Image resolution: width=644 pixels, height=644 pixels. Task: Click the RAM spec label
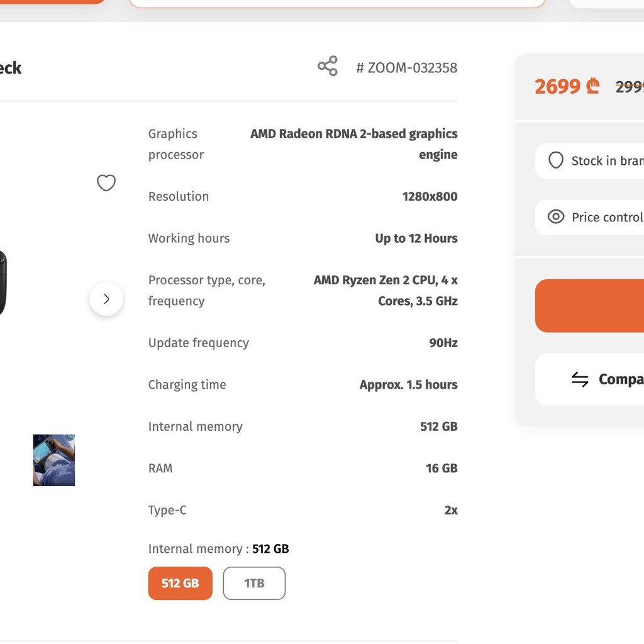coord(160,468)
